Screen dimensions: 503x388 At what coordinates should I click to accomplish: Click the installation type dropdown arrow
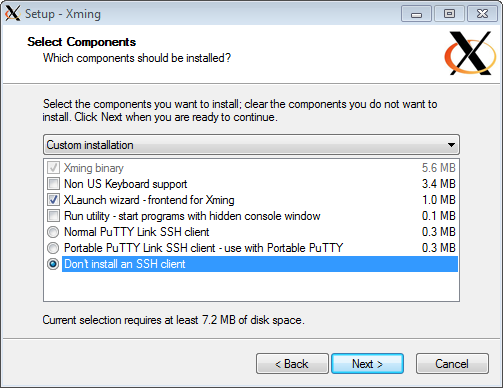451,145
